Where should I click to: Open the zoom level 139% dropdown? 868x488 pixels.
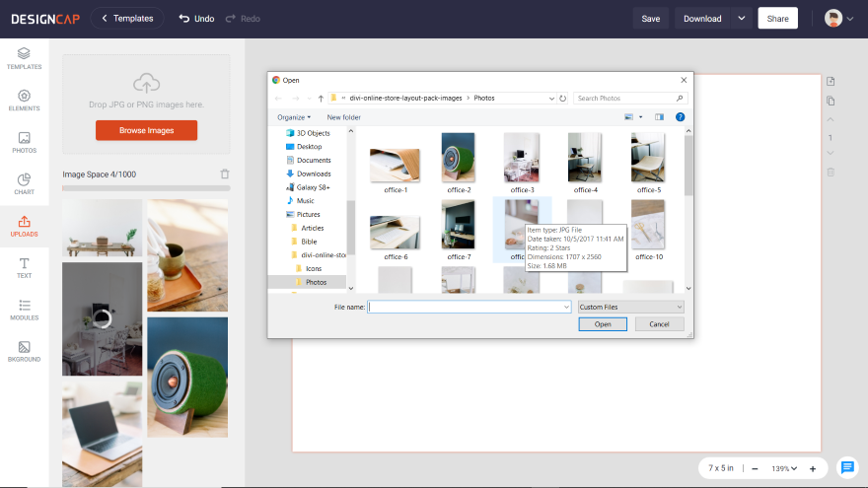click(784, 468)
